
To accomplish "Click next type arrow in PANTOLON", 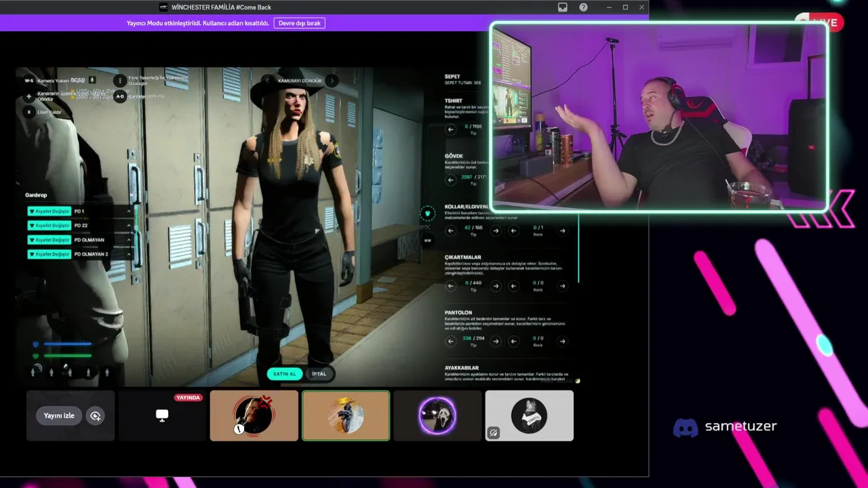I will pyautogui.click(x=496, y=341).
